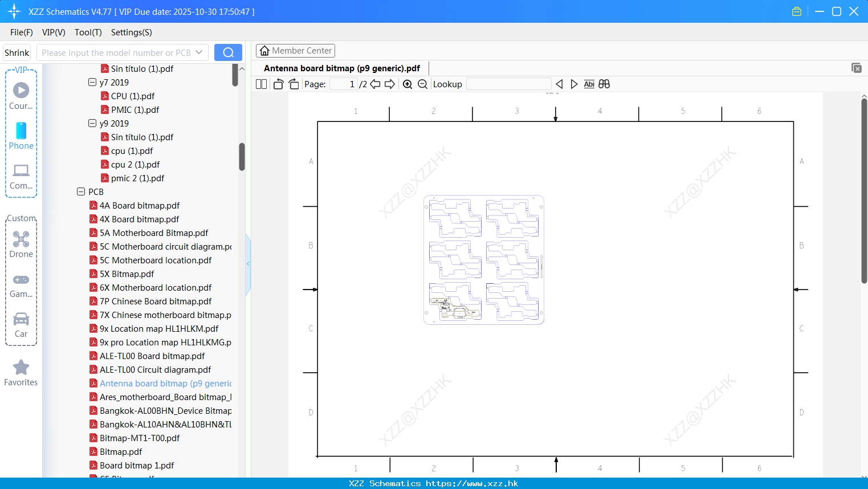Viewport: 868px width, 489px height.
Task: Collapse the y9 2019 folder
Action: tap(92, 123)
